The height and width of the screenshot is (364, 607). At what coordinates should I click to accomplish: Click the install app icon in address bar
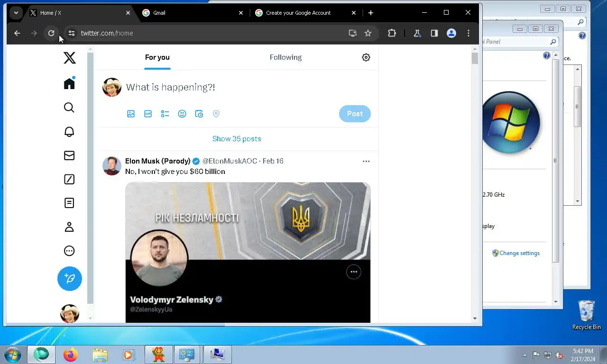pos(352,33)
